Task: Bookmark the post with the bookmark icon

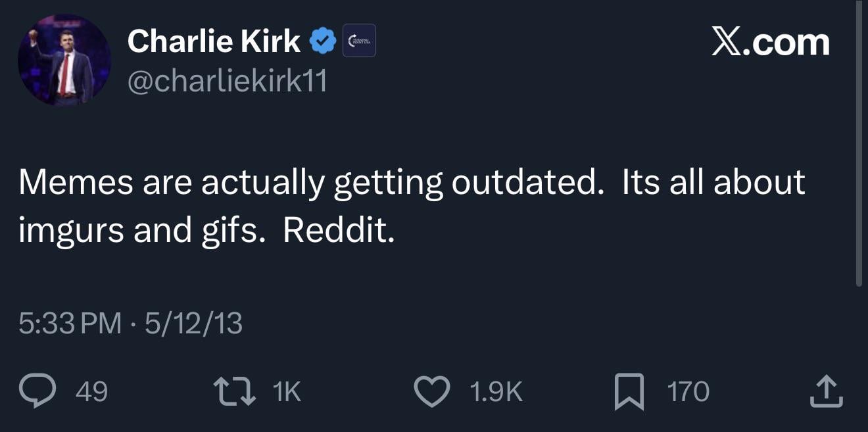Action: tap(629, 392)
